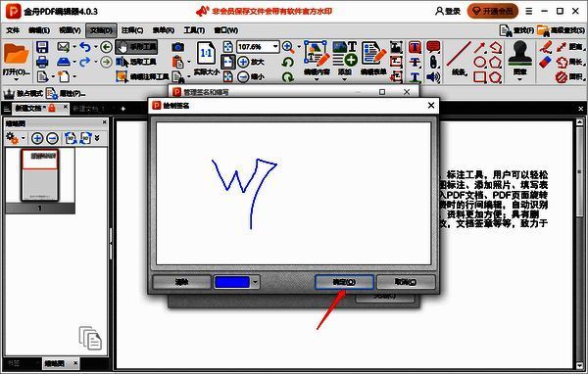This screenshot has width=588, height=374.
Task: Click the edit content 编辑内容 icon
Action: (317, 54)
